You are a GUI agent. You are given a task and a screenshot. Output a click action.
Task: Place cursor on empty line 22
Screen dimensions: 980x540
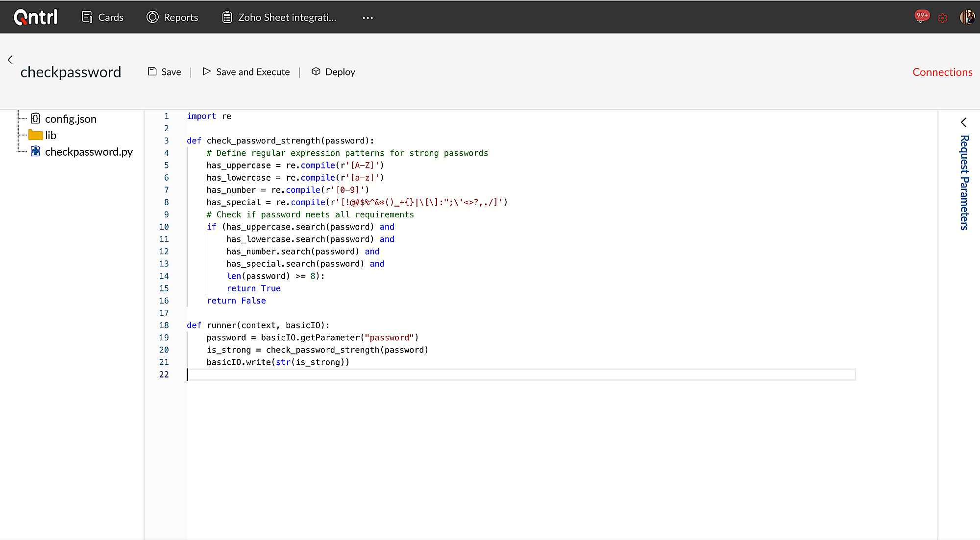point(521,375)
